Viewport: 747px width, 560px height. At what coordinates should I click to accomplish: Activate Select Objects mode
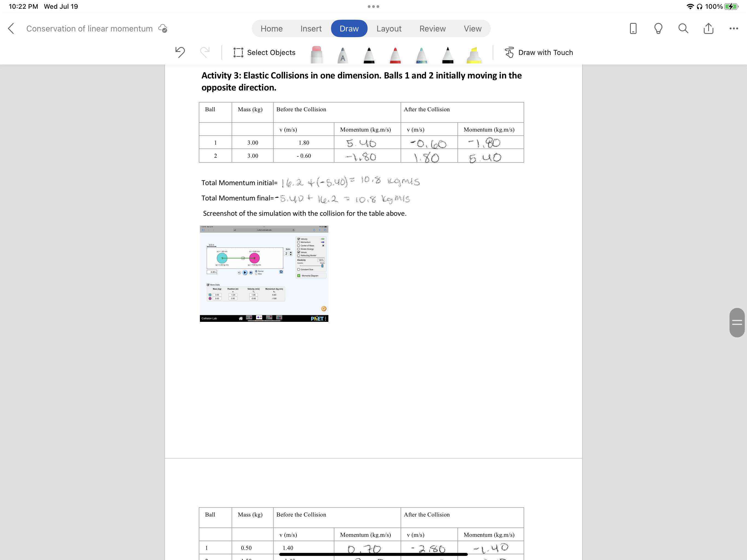[x=264, y=52]
